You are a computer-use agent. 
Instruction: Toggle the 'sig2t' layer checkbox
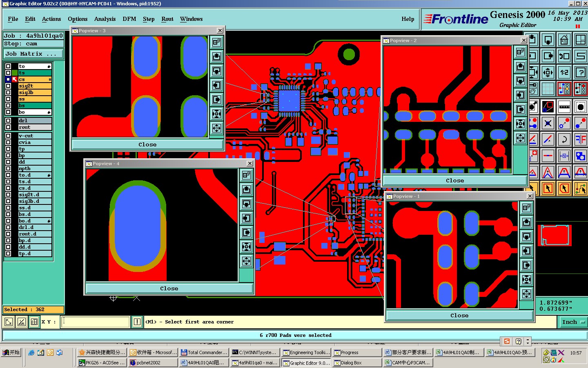8,86
